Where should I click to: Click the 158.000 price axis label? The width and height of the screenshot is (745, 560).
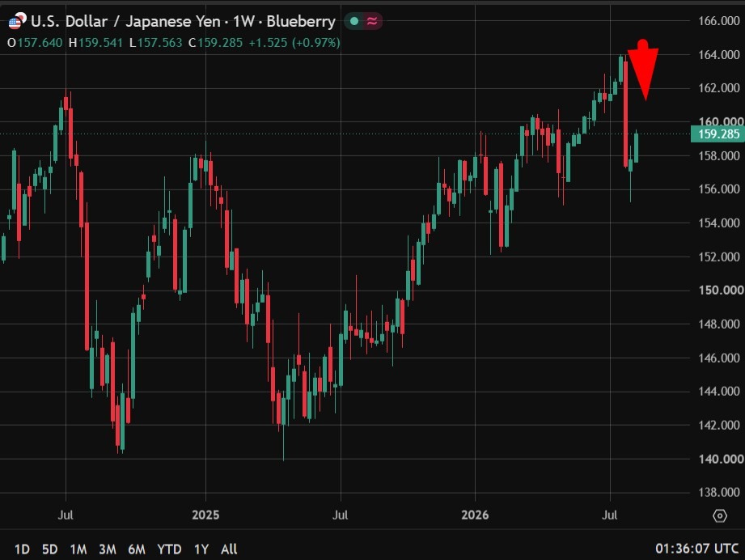click(718, 155)
